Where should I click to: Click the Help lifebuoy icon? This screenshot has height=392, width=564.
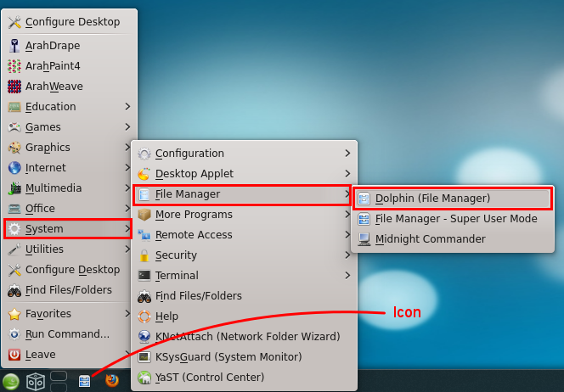(144, 316)
